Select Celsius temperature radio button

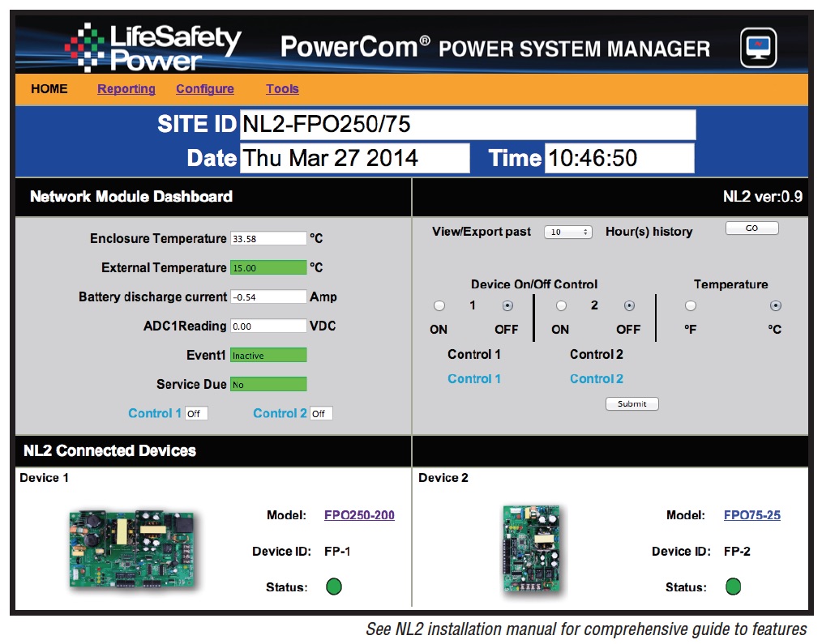[x=775, y=306]
